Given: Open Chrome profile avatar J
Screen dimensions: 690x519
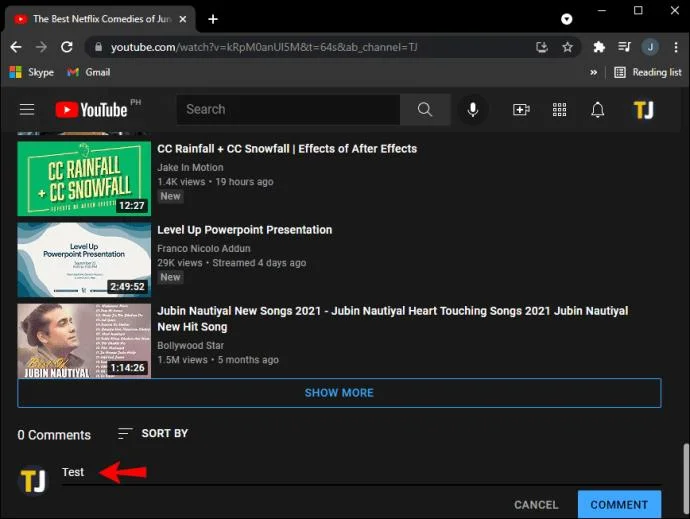Looking at the screenshot, I should click(650, 47).
